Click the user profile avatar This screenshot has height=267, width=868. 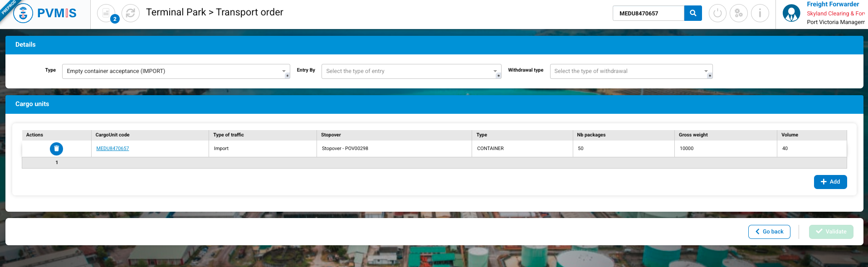click(x=791, y=13)
